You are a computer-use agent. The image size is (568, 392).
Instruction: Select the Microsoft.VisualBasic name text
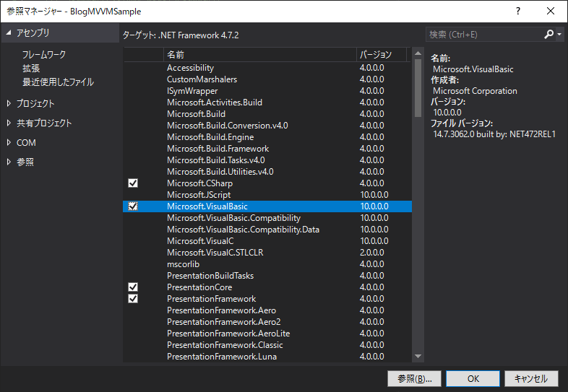(x=207, y=206)
